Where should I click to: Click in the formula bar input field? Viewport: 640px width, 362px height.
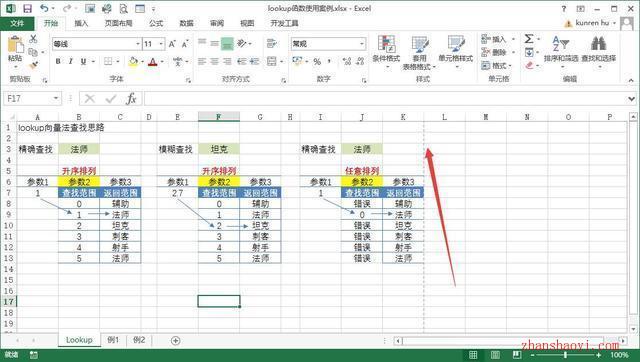384,99
